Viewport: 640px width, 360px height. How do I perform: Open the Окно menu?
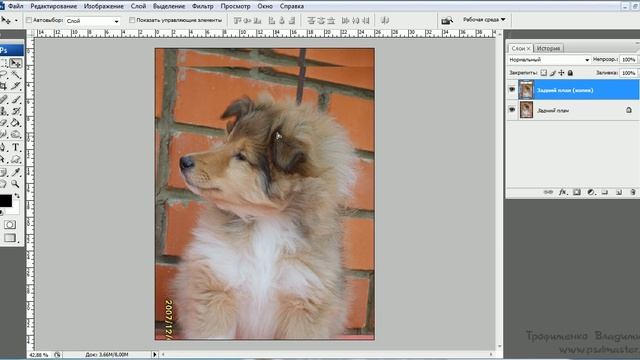tap(265, 6)
